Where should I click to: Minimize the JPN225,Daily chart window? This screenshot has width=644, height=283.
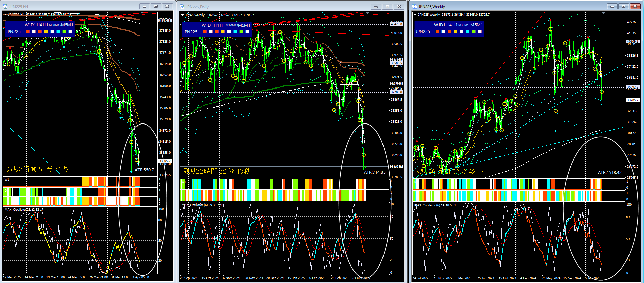pos(376,7)
